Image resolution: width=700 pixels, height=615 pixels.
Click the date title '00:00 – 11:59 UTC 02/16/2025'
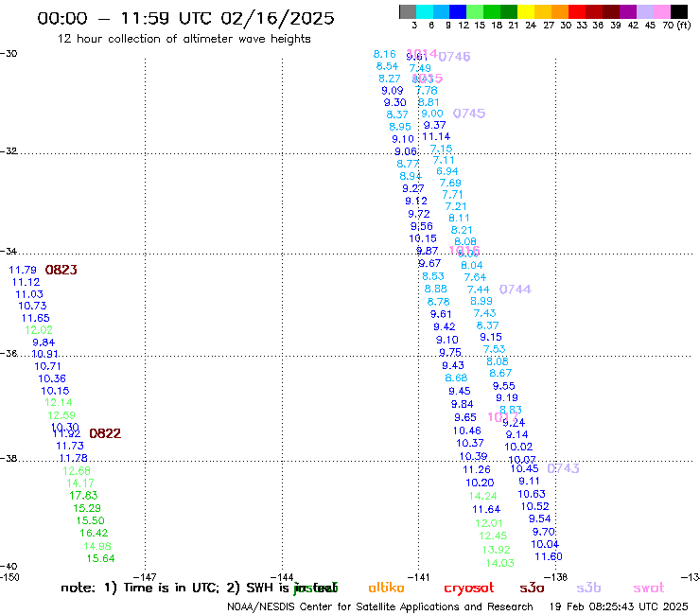(x=185, y=18)
